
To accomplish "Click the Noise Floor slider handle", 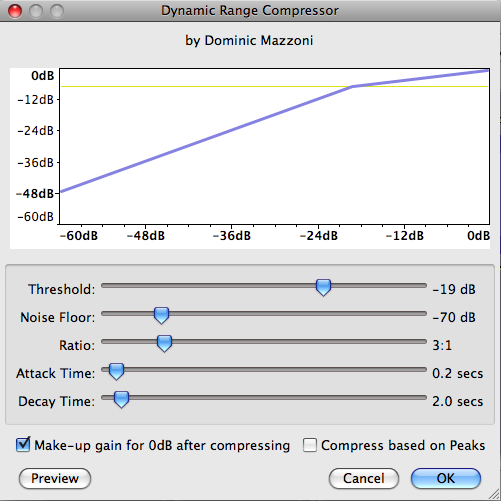I will [x=161, y=316].
